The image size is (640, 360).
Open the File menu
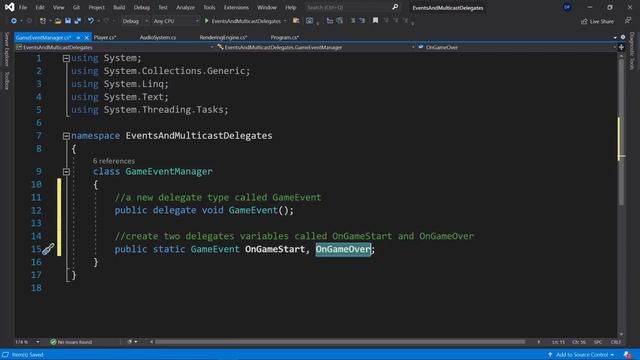tap(23, 7)
